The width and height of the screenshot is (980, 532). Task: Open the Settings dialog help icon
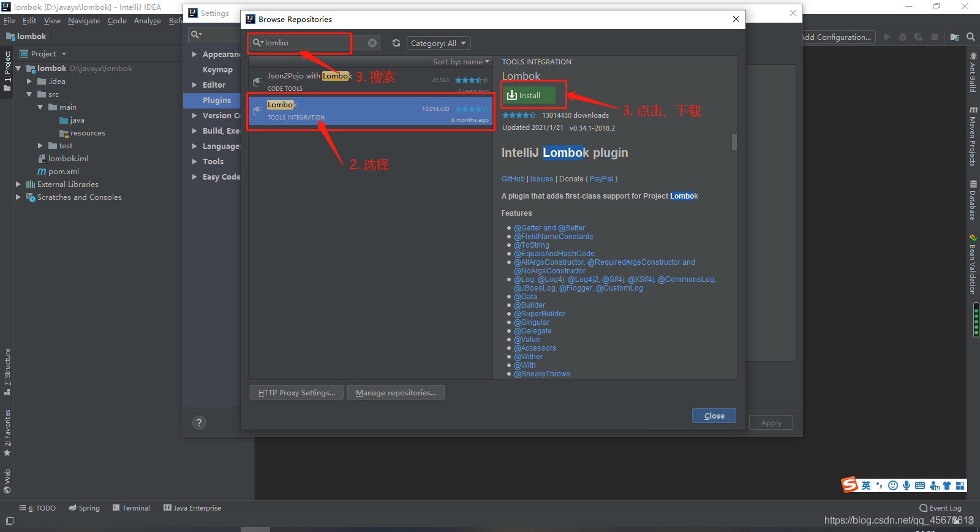tap(199, 422)
